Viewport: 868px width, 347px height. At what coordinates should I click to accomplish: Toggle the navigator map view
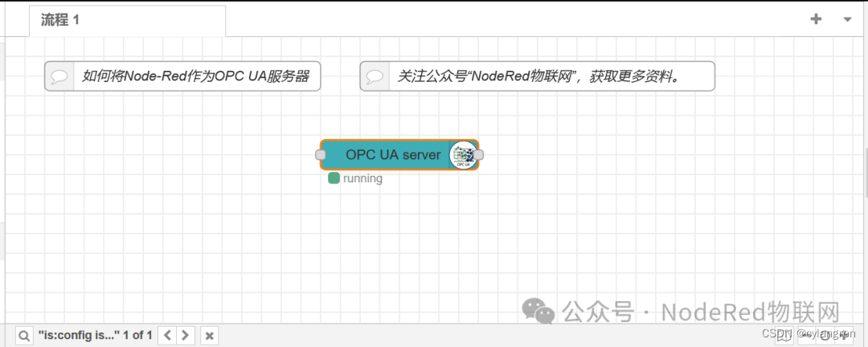click(784, 336)
